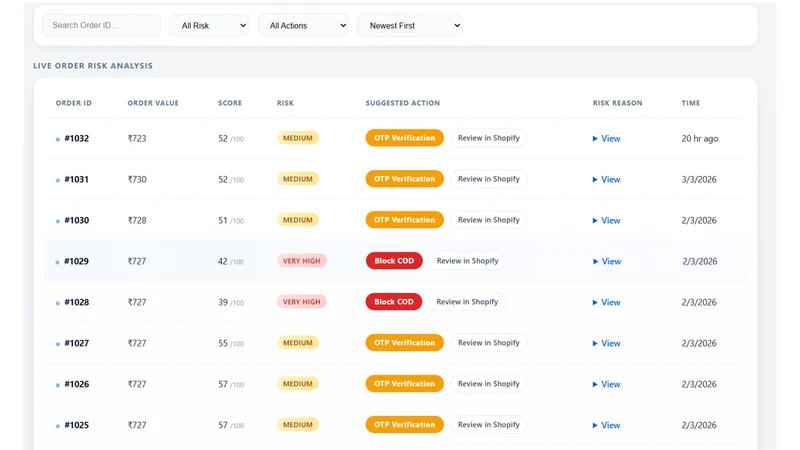Click OTP Verification for order #1031

click(405, 179)
